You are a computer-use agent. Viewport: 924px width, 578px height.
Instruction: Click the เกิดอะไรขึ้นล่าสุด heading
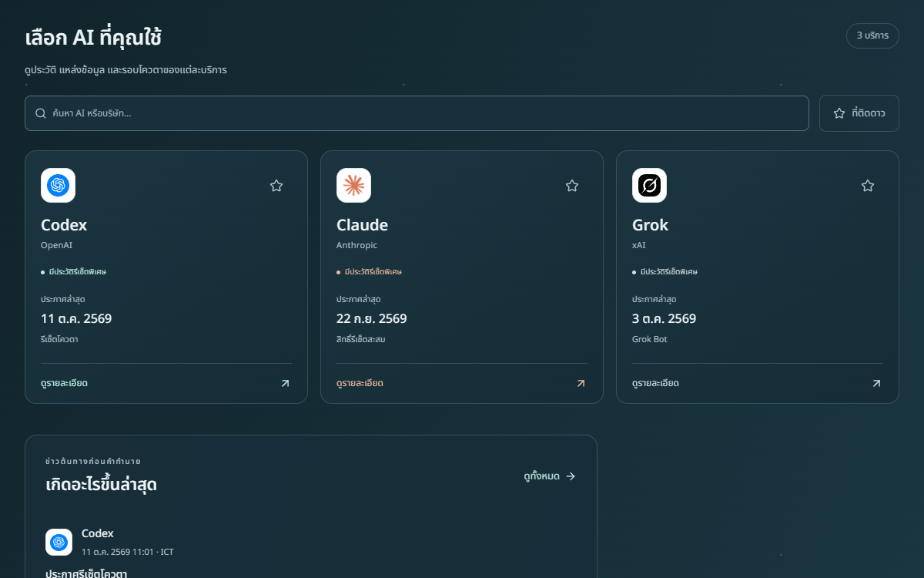(x=102, y=485)
